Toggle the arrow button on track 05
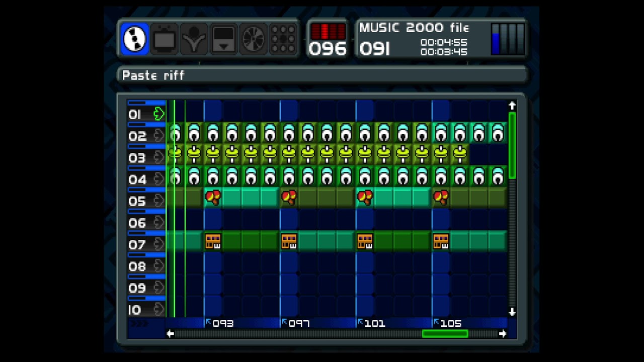The image size is (644, 362). pos(159,201)
